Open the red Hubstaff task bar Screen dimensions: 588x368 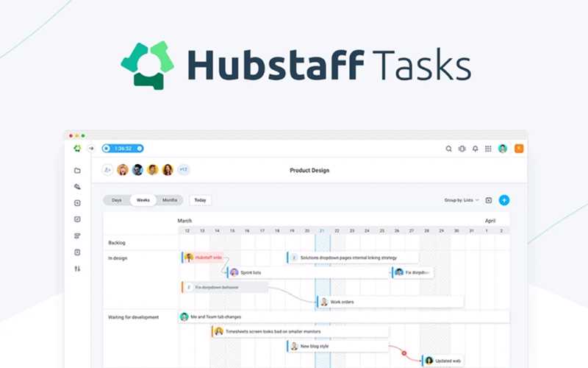point(203,258)
